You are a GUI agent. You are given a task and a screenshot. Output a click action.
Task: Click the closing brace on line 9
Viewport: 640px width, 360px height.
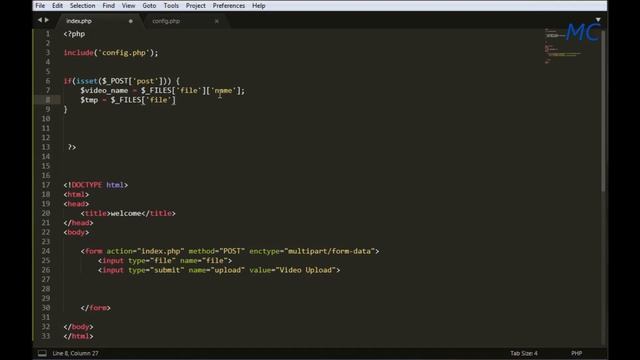coord(65,109)
